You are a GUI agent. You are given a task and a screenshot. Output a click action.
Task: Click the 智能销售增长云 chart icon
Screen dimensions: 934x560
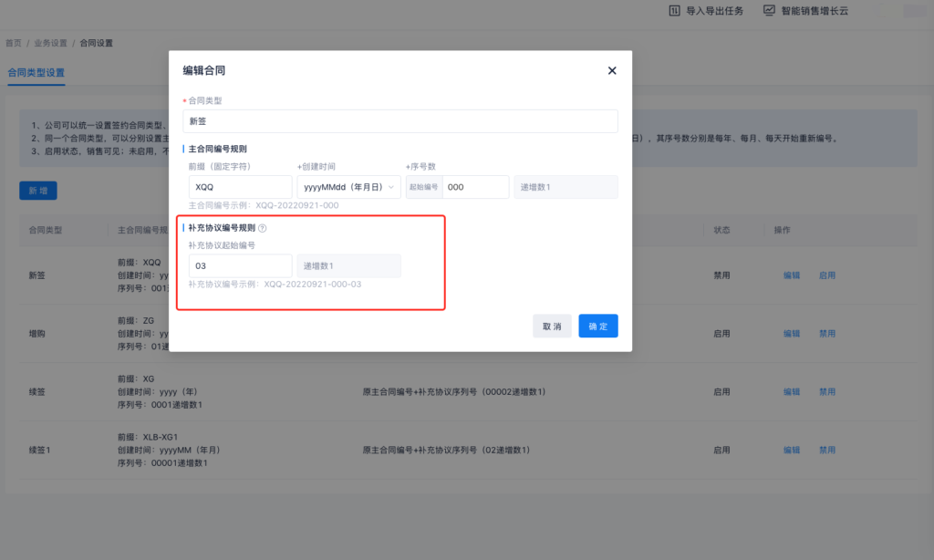[769, 11]
